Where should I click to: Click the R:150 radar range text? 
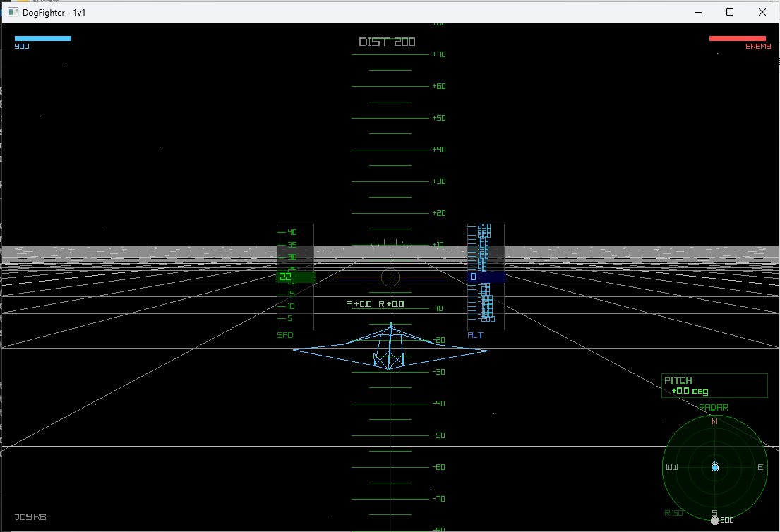pos(673,513)
